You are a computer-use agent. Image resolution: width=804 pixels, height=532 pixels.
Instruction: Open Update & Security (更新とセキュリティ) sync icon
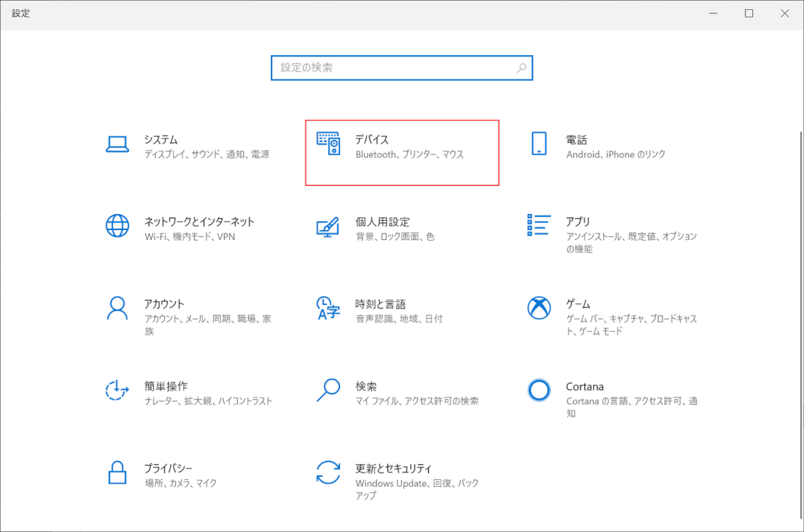328,472
